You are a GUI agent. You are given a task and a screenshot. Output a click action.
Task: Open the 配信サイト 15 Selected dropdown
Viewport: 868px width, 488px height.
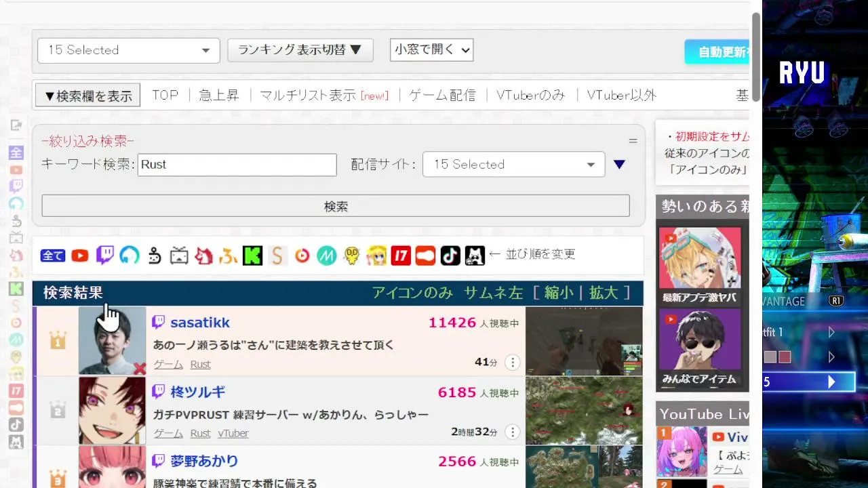513,165
